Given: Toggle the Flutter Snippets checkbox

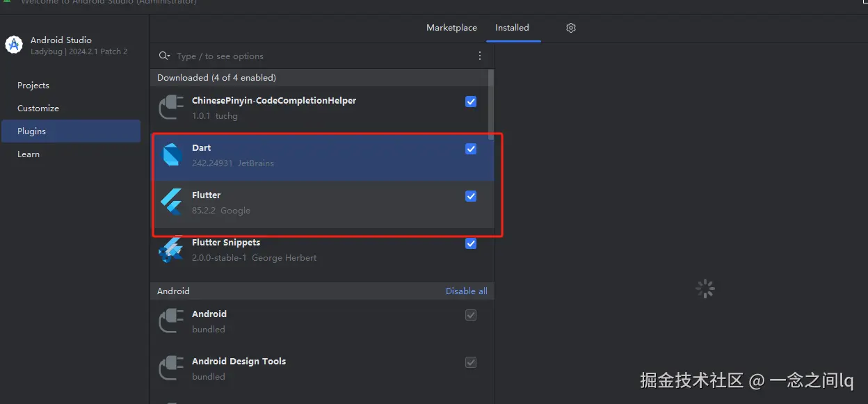Looking at the screenshot, I should (471, 243).
